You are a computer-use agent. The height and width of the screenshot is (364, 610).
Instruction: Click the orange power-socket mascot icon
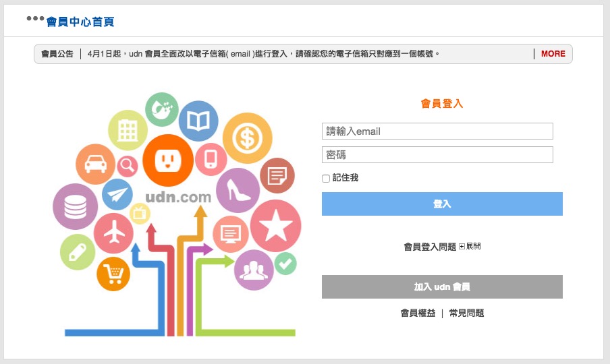(167, 160)
